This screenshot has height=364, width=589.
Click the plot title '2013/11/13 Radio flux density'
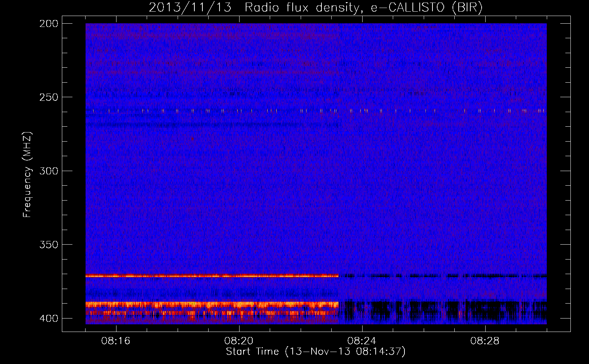coord(316,8)
